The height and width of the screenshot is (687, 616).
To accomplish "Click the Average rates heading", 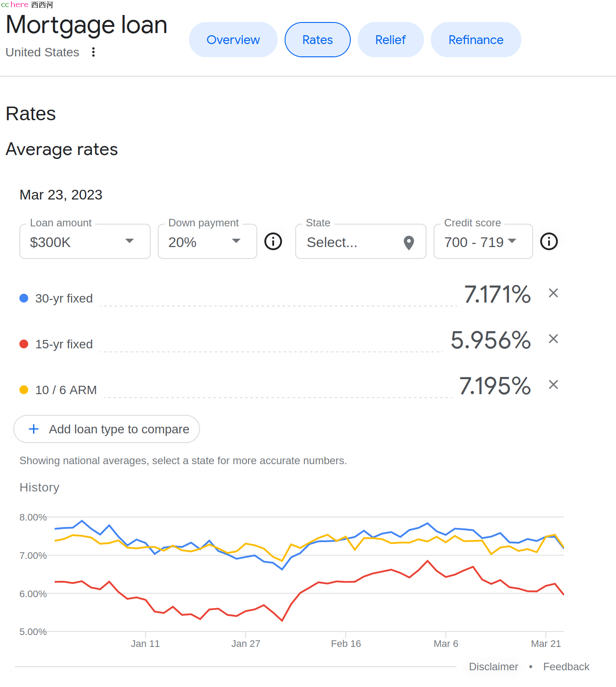I will 62,149.
